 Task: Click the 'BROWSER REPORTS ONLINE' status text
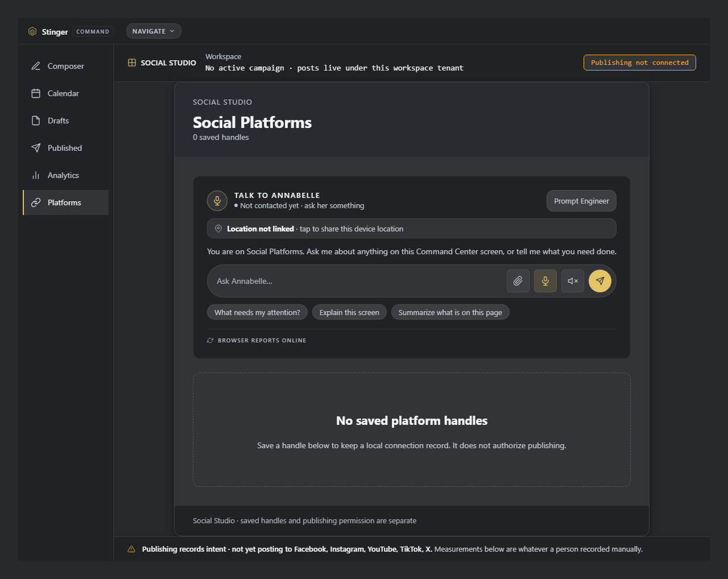pyautogui.click(x=262, y=340)
